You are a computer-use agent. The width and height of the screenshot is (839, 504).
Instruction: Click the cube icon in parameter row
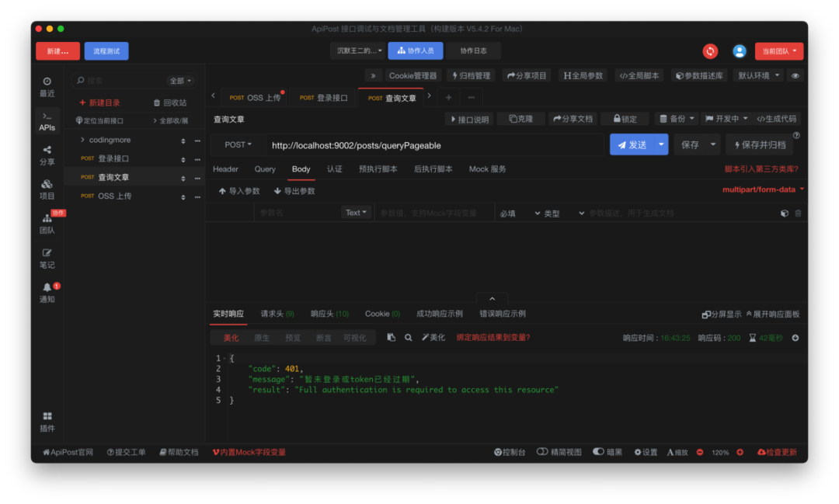click(x=785, y=213)
